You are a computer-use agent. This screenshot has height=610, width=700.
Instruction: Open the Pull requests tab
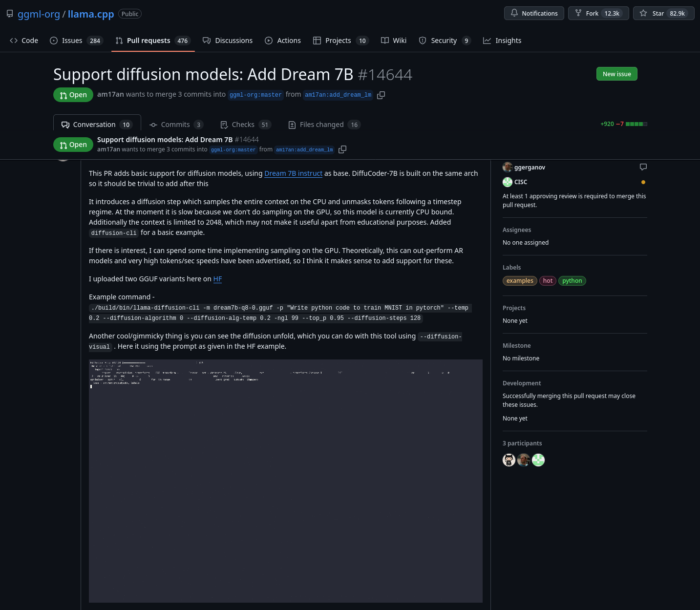click(153, 41)
